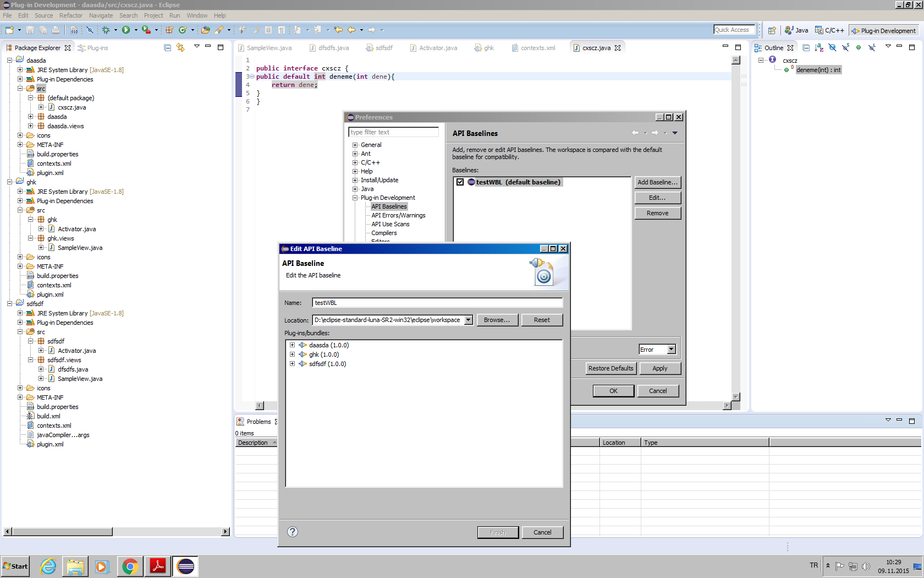
Task: Click the editor scroll-down arrow
Action: click(736, 397)
